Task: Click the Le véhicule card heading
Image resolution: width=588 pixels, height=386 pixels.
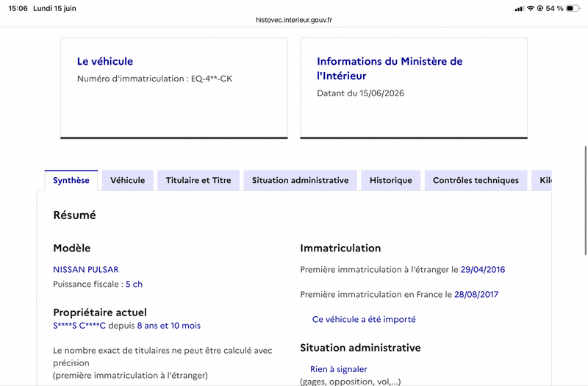Action: [105, 61]
